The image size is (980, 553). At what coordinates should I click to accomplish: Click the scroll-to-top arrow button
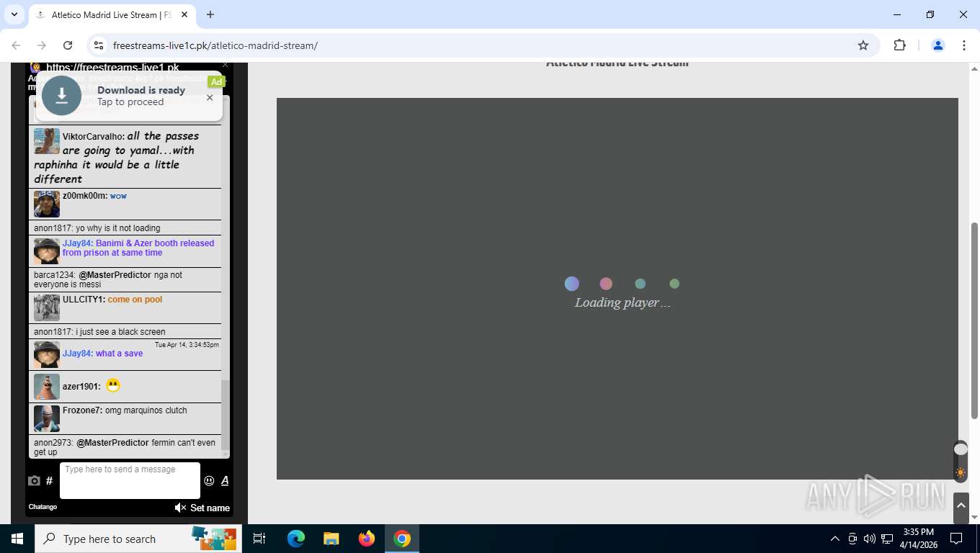tap(961, 506)
